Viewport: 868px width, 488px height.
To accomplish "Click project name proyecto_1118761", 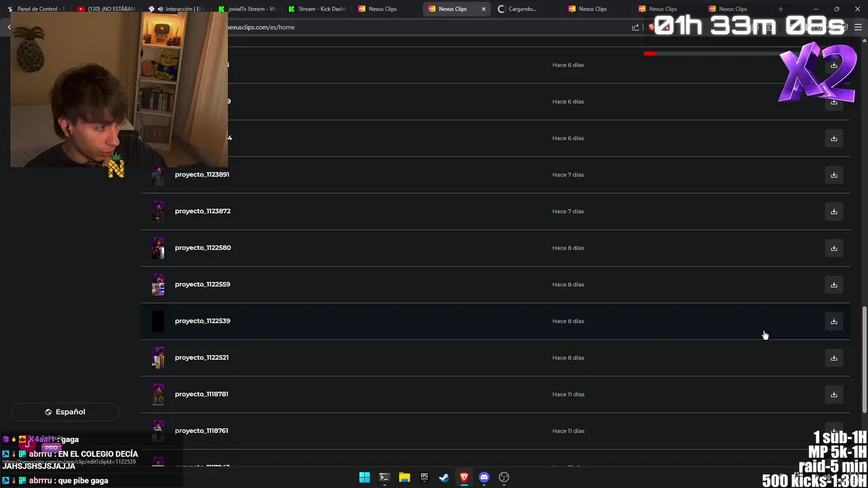I will pyautogui.click(x=201, y=430).
